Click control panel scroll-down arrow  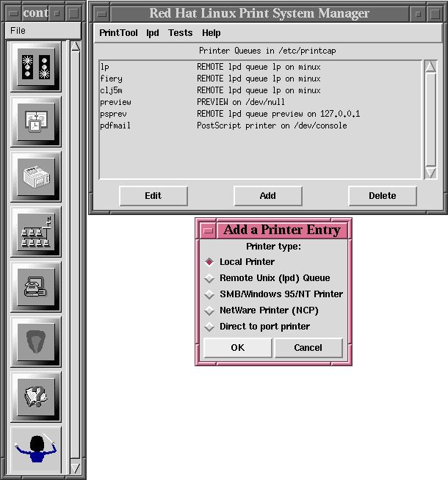(x=76, y=468)
